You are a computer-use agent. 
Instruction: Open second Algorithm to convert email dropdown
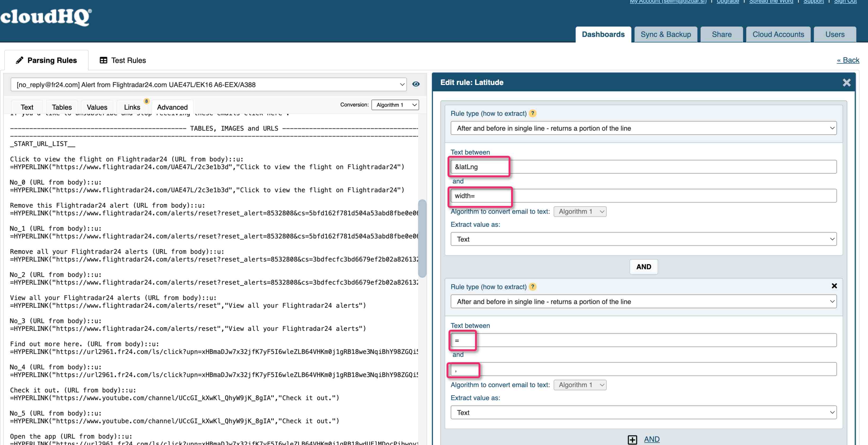[580, 385]
